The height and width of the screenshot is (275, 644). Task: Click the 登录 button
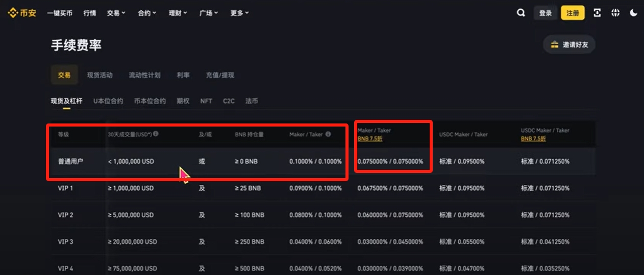point(546,13)
